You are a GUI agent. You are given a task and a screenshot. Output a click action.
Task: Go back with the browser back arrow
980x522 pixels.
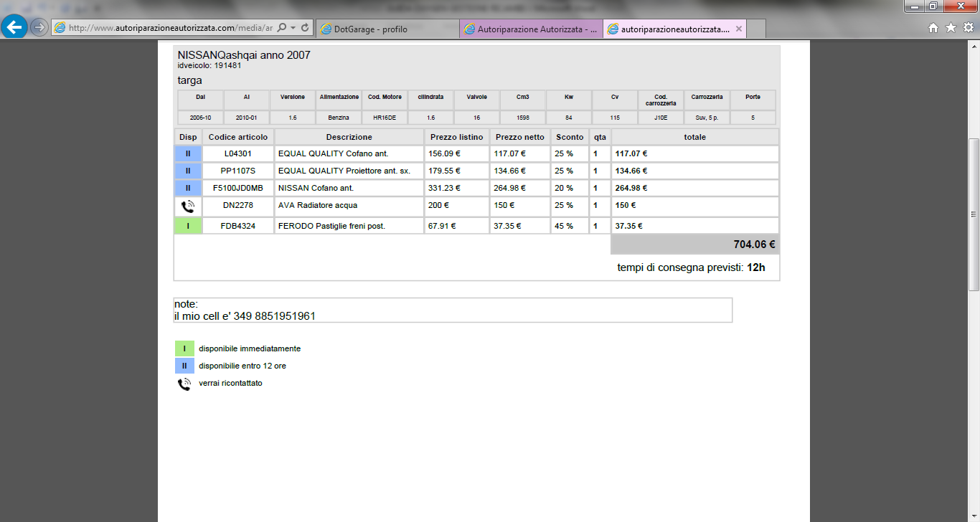click(x=14, y=28)
